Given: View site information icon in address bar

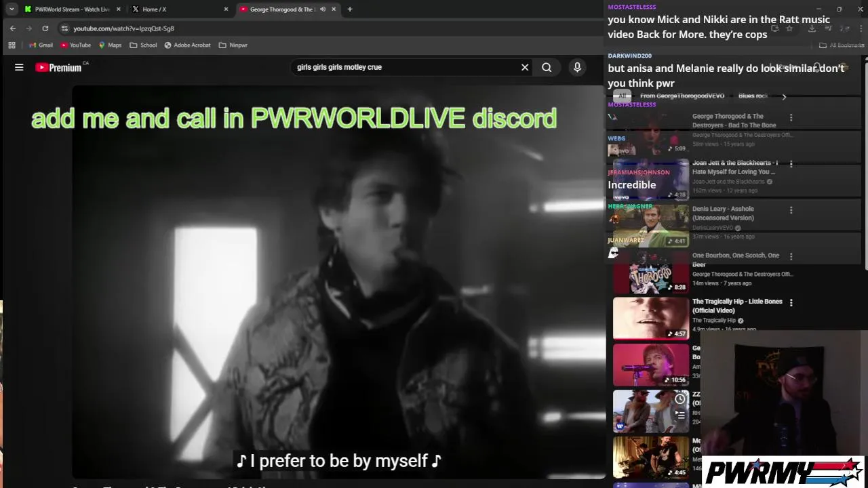Looking at the screenshot, I should click(64, 28).
